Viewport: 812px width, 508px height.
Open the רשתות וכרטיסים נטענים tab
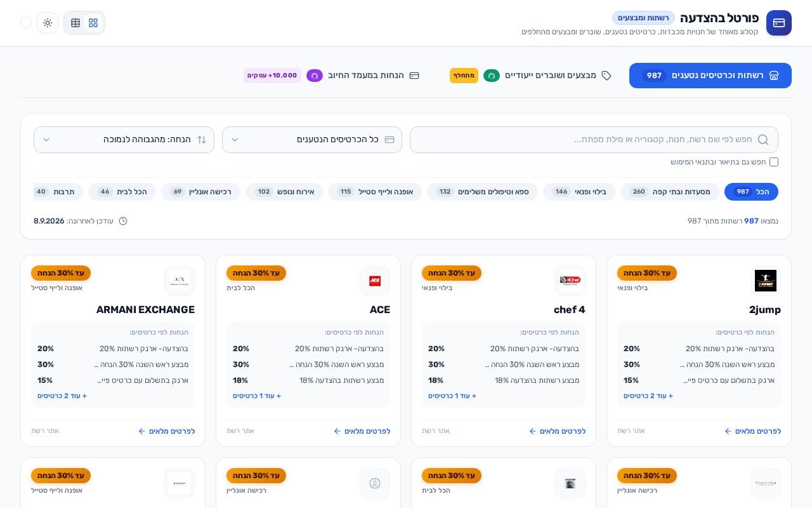point(710,76)
